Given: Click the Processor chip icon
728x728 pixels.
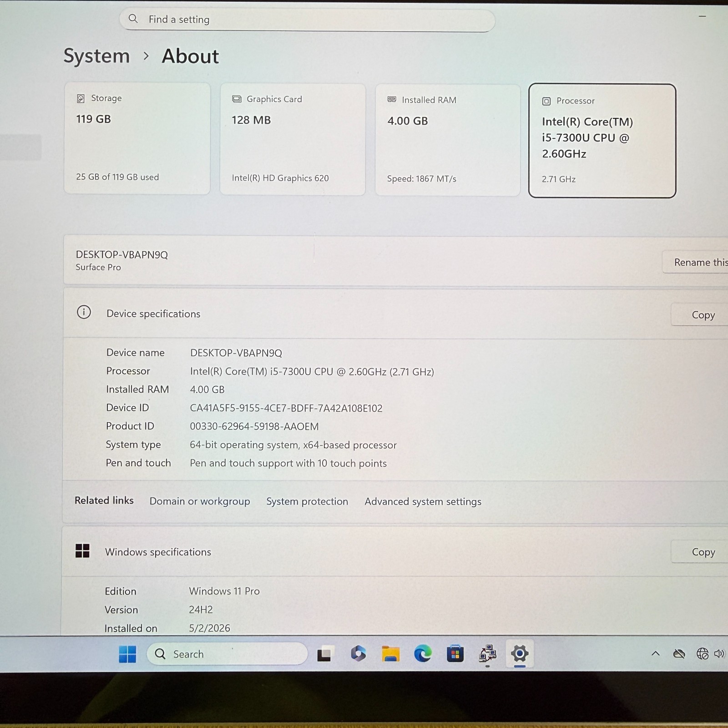Looking at the screenshot, I should point(546,101).
